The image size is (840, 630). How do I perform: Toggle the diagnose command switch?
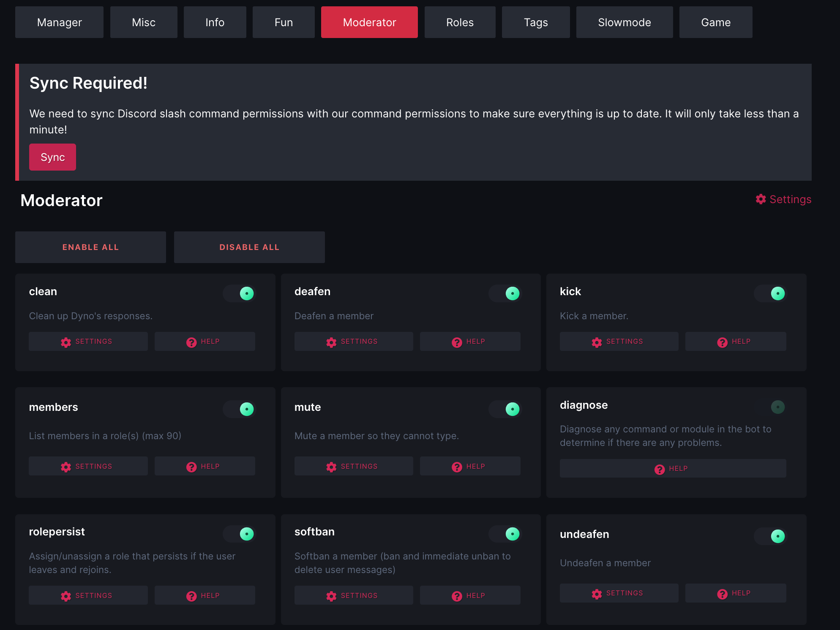point(771,407)
